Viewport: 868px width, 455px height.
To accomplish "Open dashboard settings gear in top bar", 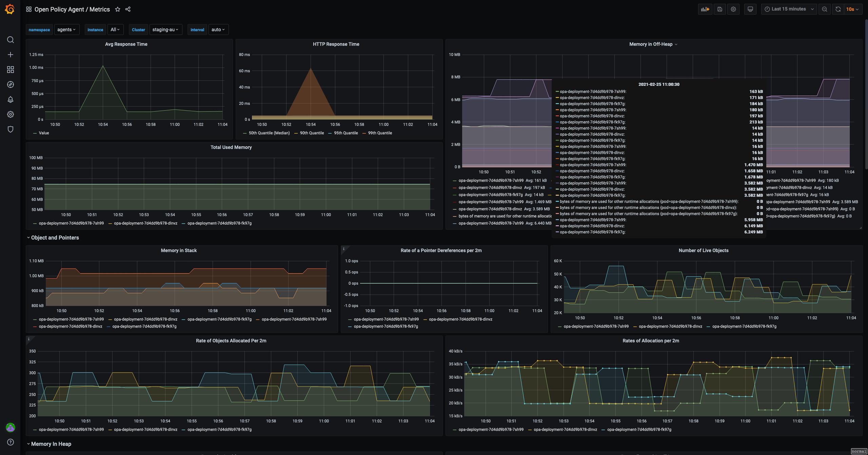I will click(x=733, y=9).
